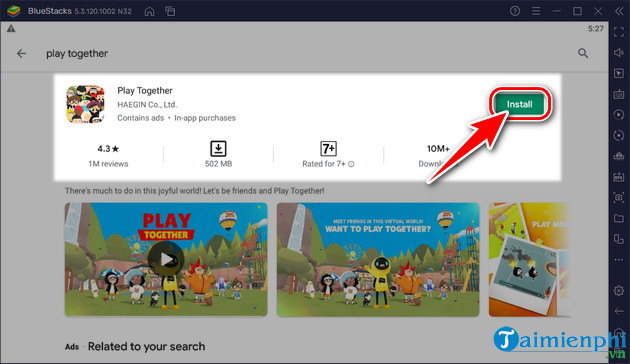This screenshot has width=630, height=364.
Task: Click the 7+ content rating badge
Action: click(x=328, y=149)
